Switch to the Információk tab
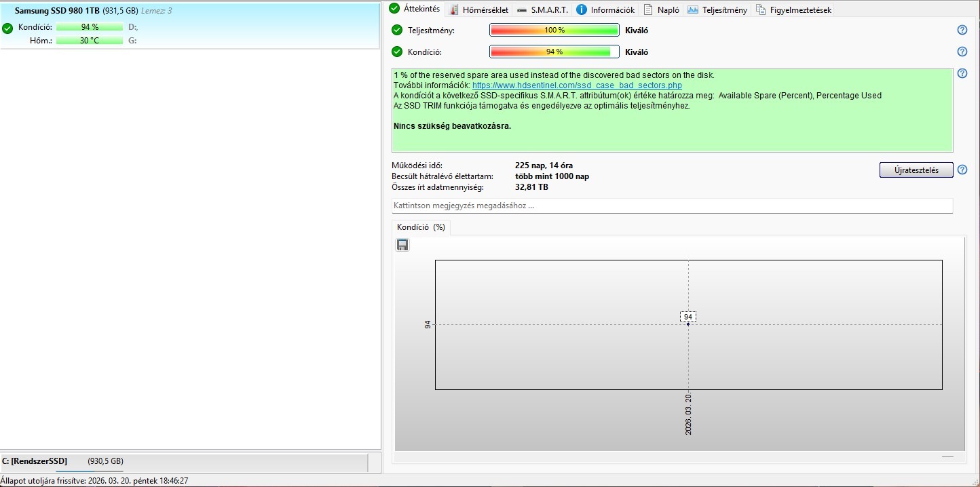This screenshot has width=980, height=487. 605,9
